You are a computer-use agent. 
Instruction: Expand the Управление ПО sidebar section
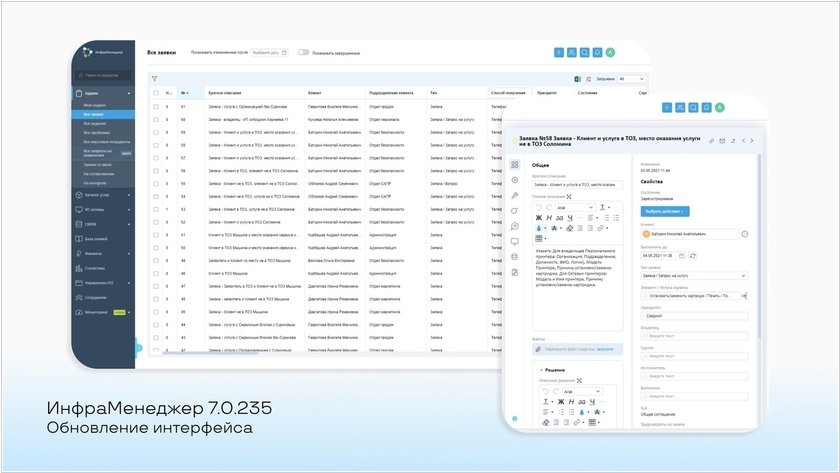[x=129, y=283]
